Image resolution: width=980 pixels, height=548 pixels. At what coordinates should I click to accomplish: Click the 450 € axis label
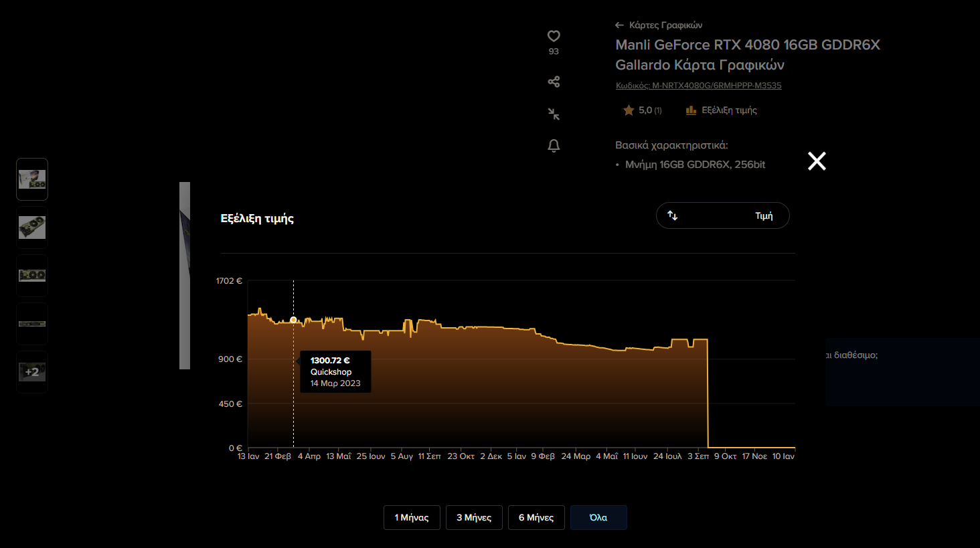[230, 404]
